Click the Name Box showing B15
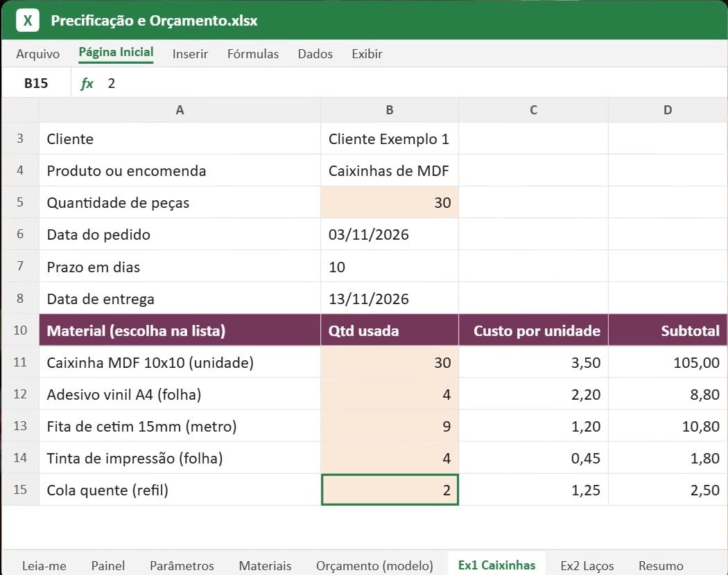The width and height of the screenshot is (728, 575). coord(36,83)
